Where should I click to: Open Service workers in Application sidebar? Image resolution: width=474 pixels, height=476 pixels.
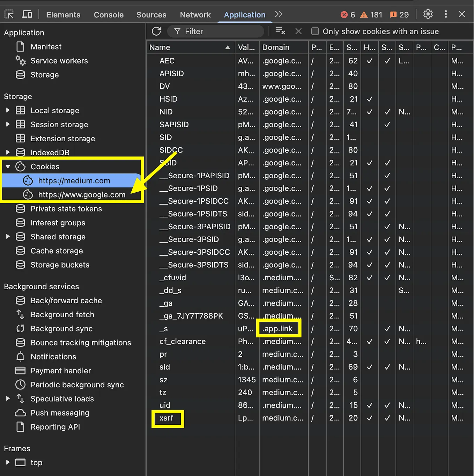59,61
